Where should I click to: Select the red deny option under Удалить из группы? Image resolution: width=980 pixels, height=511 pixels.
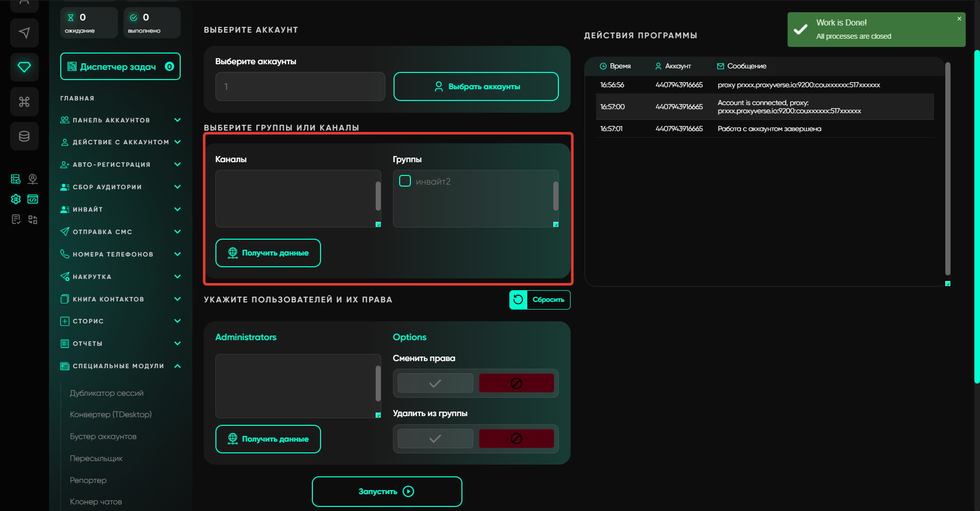(x=516, y=439)
